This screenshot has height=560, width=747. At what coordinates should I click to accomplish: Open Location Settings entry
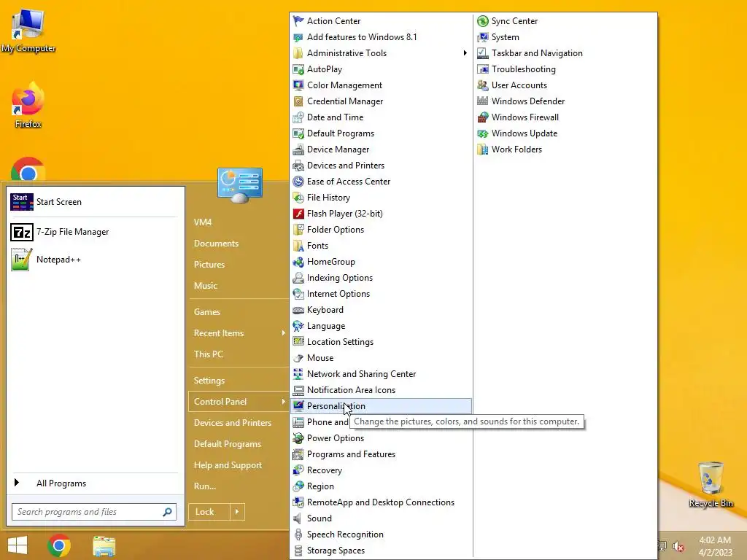[x=381, y=342]
